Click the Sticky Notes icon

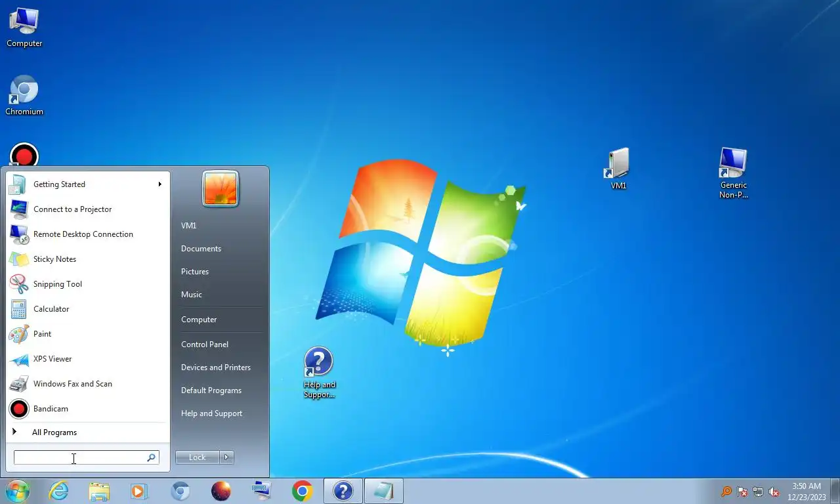tap(18, 259)
